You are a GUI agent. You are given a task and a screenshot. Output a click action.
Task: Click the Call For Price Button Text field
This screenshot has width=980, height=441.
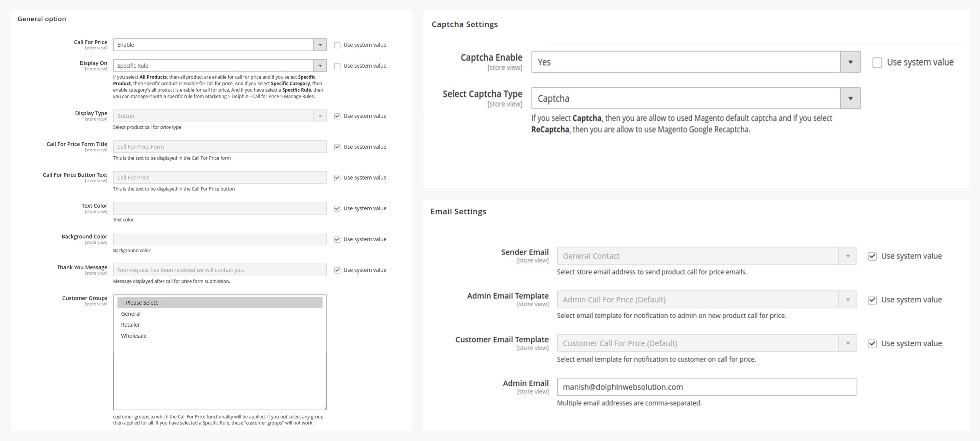click(x=220, y=178)
